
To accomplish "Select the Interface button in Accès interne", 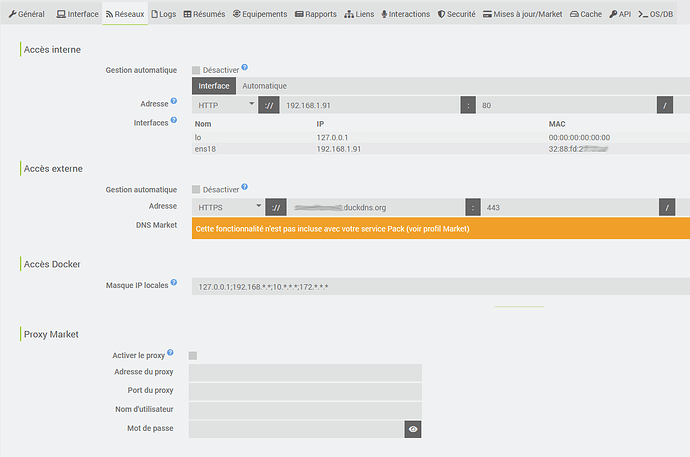I will pyautogui.click(x=214, y=86).
